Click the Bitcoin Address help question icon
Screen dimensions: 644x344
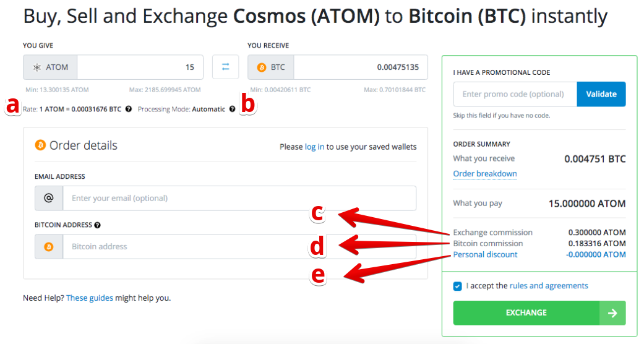[98, 225]
